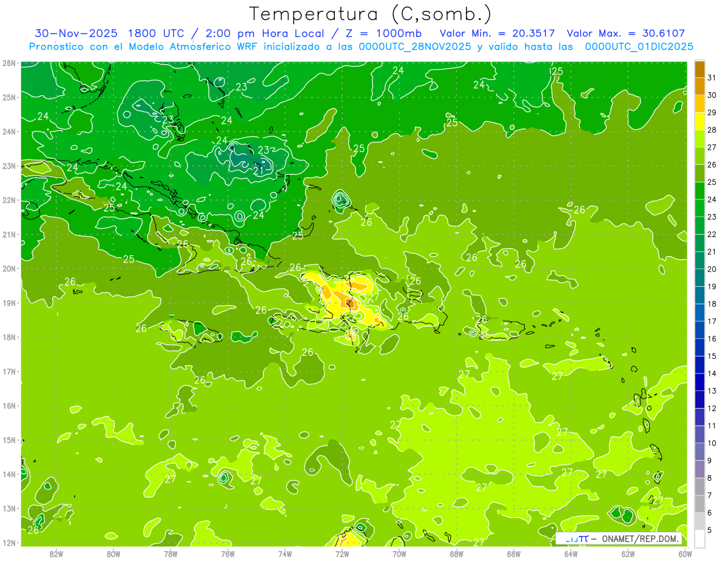Click the '76W' longitude axis label

click(x=227, y=554)
